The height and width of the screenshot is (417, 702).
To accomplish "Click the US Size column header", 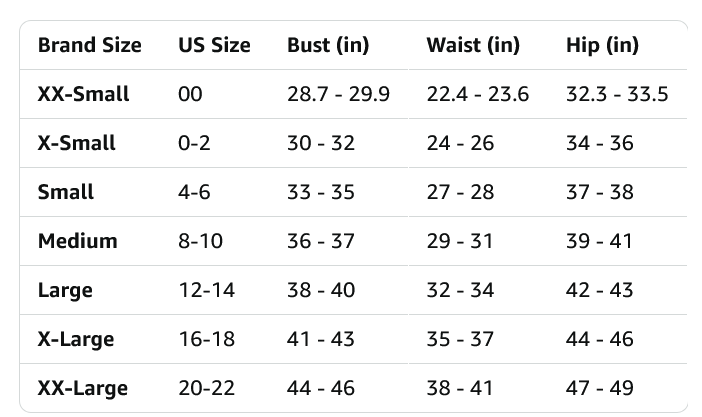I will [x=214, y=45].
